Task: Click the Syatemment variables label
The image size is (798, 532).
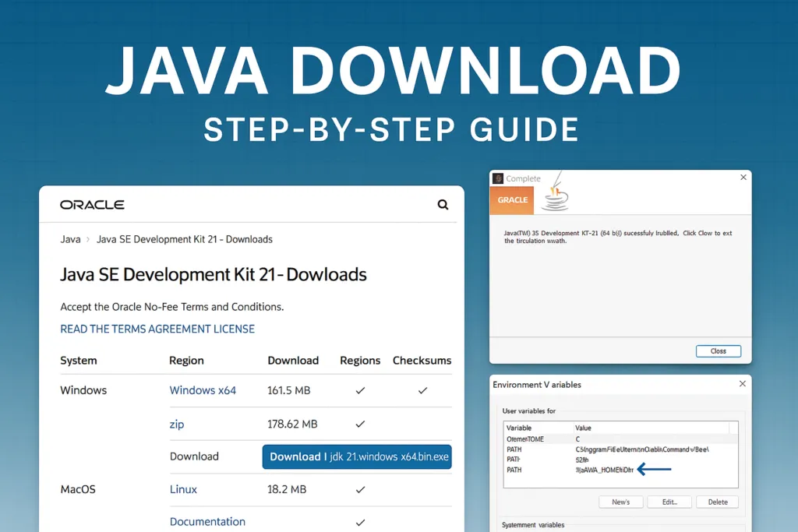Action: point(533,525)
